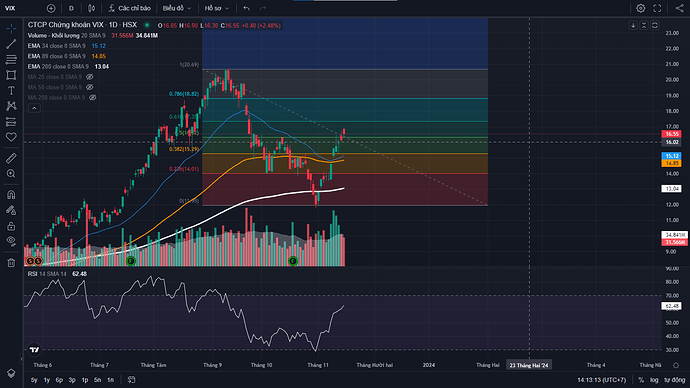Open the 14:13:13 (UTC+7) timezone menu

pyautogui.click(x=602, y=380)
